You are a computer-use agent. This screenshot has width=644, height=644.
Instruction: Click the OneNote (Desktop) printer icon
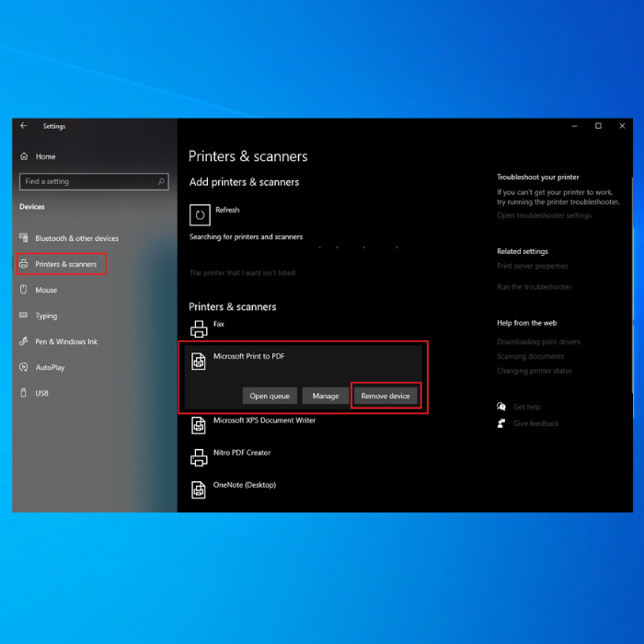click(x=199, y=490)
